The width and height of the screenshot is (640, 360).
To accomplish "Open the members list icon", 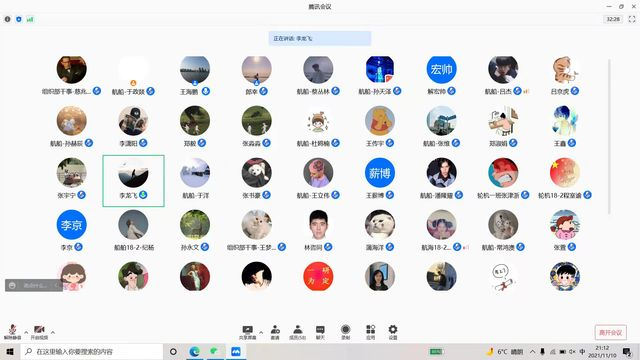I will [298, 332].
